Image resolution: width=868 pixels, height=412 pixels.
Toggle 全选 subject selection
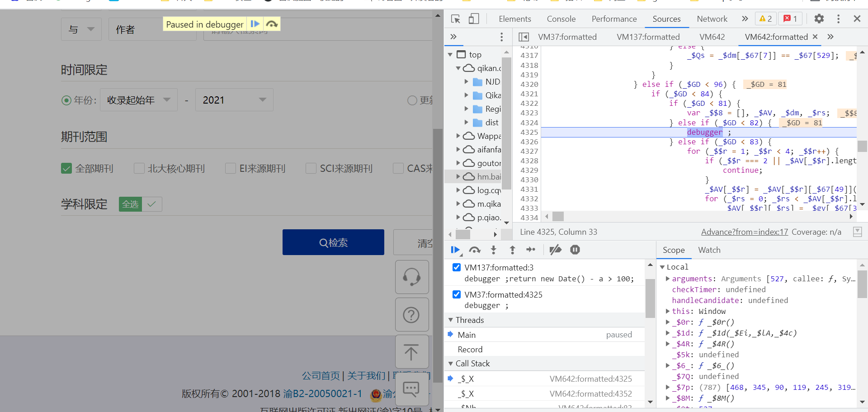click(141, 204)
